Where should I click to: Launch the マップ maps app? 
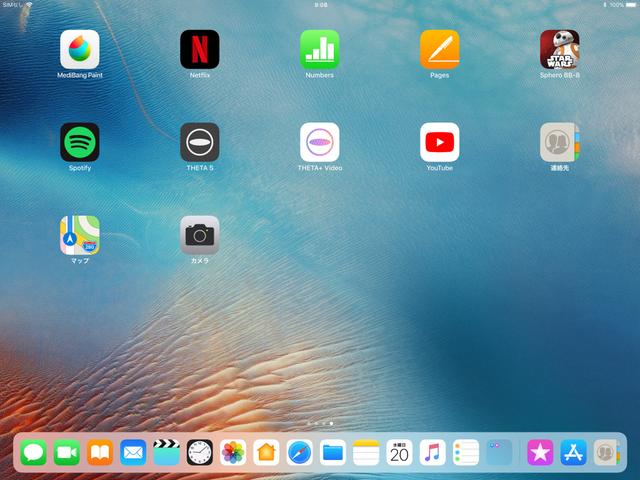[80, 235]
